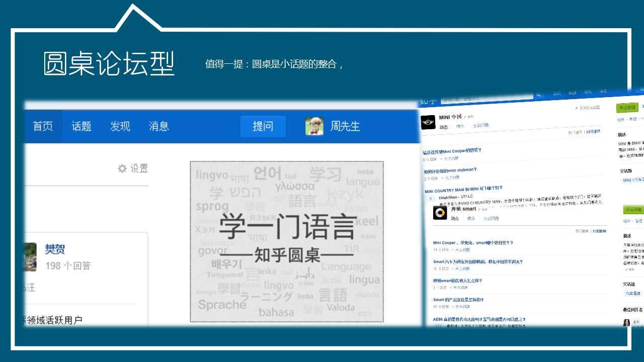
Task: Click the search box in the right Zhihu screenshot
Action: [487, 98]
